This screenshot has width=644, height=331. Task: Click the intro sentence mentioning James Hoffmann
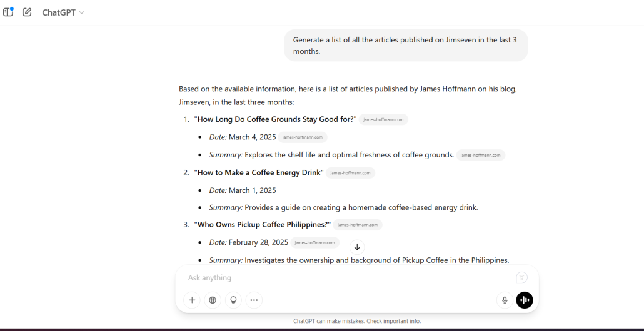[x=348, y=95]
